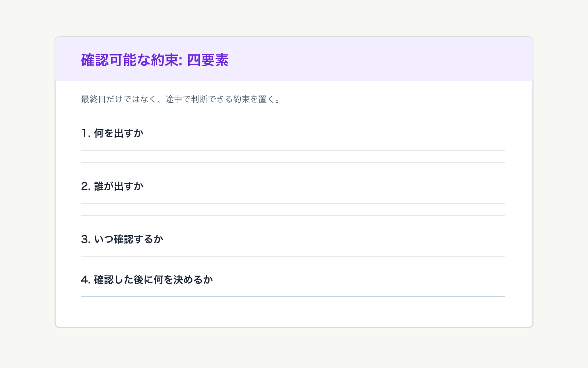Click the heading 確認可能な約束: 四要素
Image resolution: width=588 pixels, height=368 pixels.
pos(155,60)
